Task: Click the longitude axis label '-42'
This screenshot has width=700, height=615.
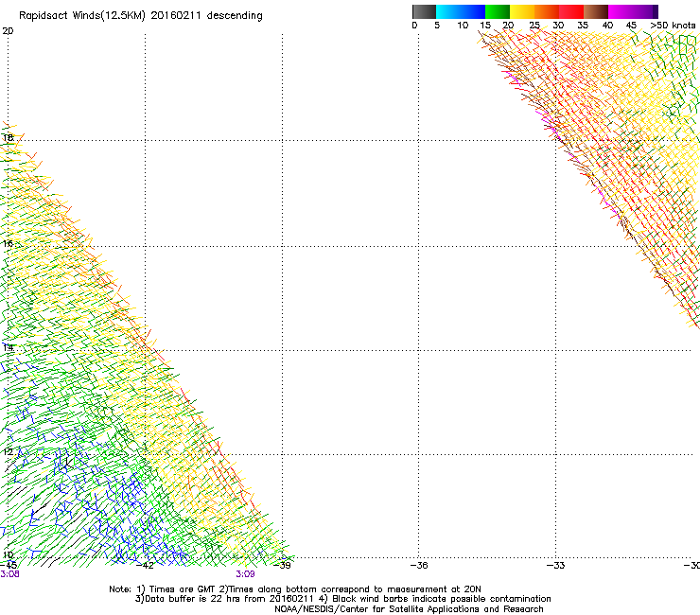Action: [x=145, y=565]
